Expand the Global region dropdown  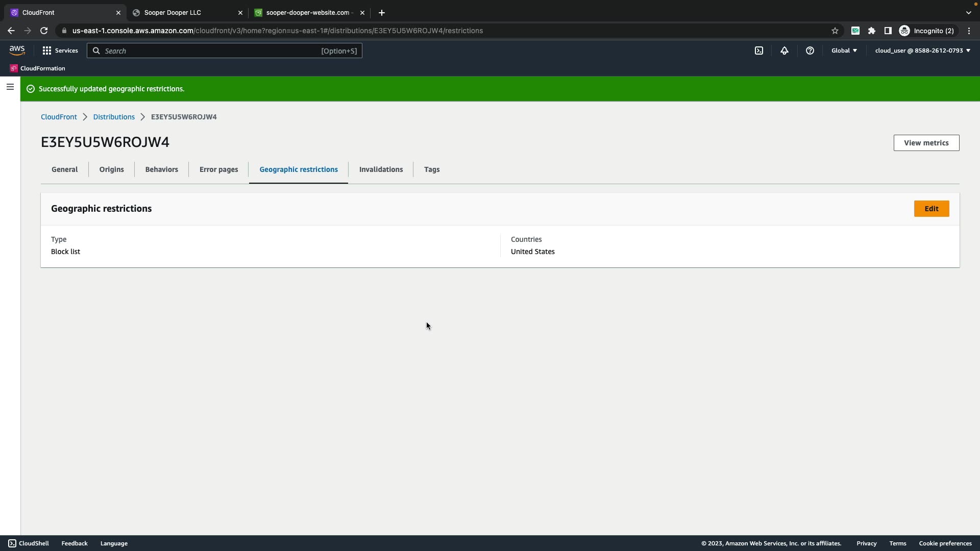coord(844,51)
